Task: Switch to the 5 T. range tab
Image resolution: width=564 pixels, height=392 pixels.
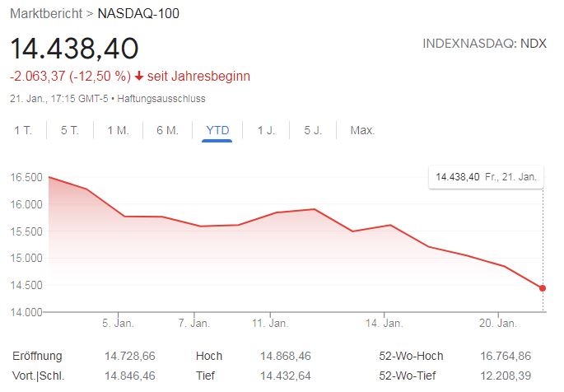Action: pos(70,130)
